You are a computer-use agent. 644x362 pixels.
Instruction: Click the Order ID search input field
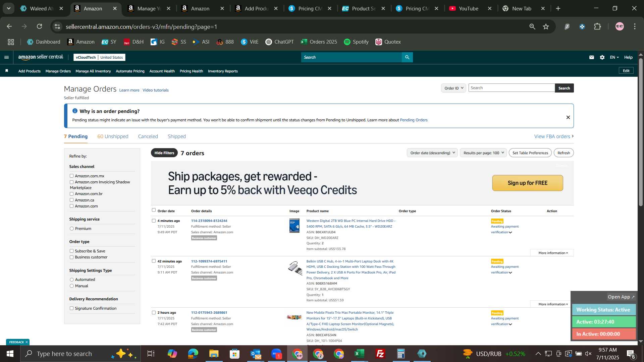pos(512,88)
